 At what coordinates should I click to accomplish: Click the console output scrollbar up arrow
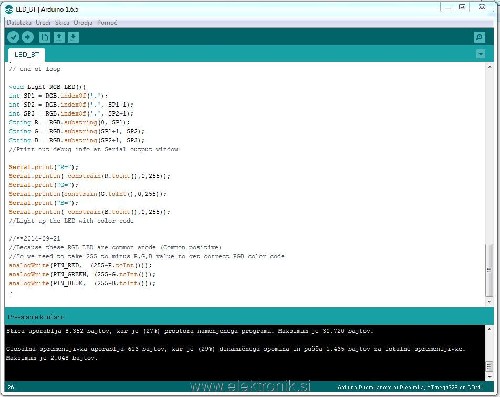pyautogui.click(x=489, y=329)
